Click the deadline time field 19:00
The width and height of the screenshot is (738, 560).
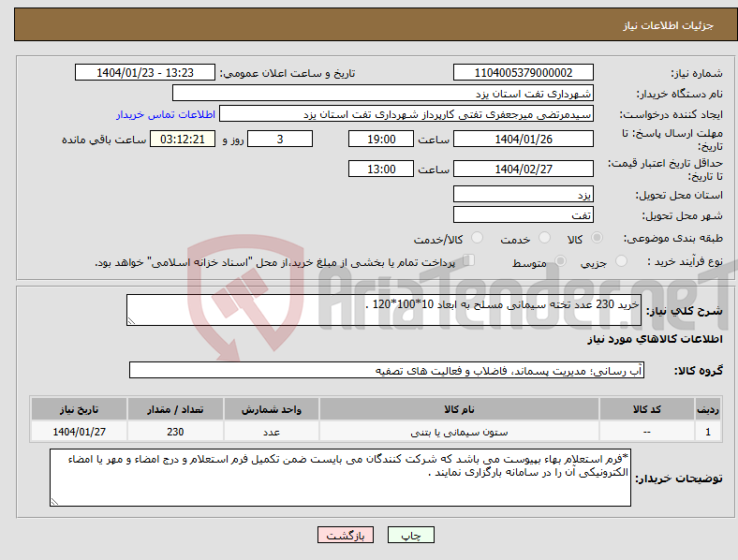(x=381, y=139)
